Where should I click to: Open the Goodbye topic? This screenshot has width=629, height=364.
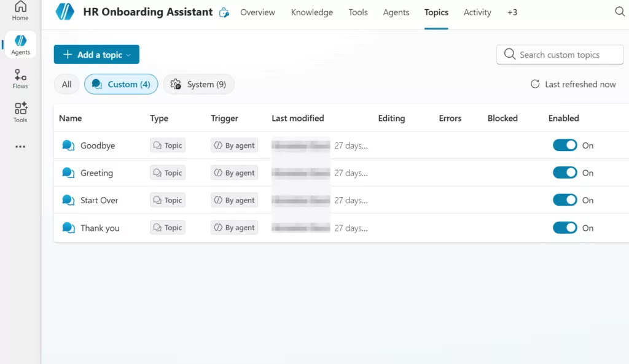click(x=98, y=145)
